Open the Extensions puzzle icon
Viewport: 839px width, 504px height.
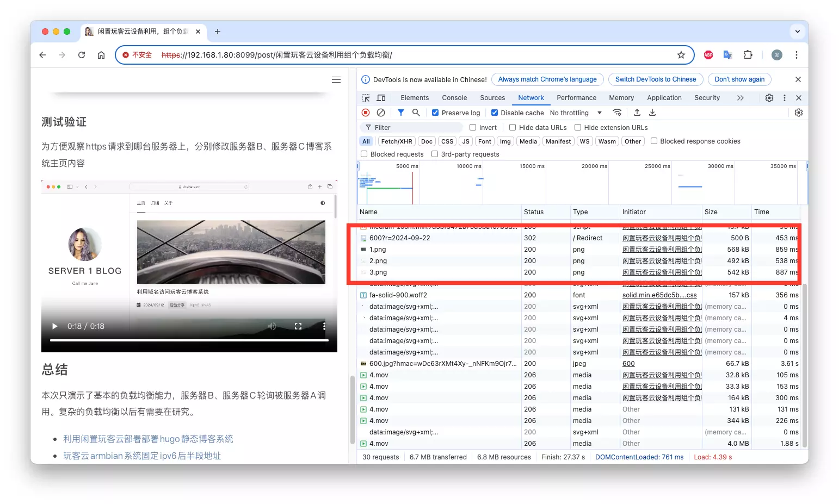coord(748,55)
